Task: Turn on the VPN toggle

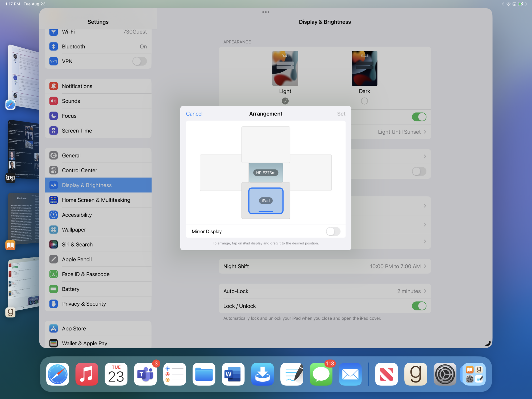Action: pyautogui.click(x=139, y=61)
